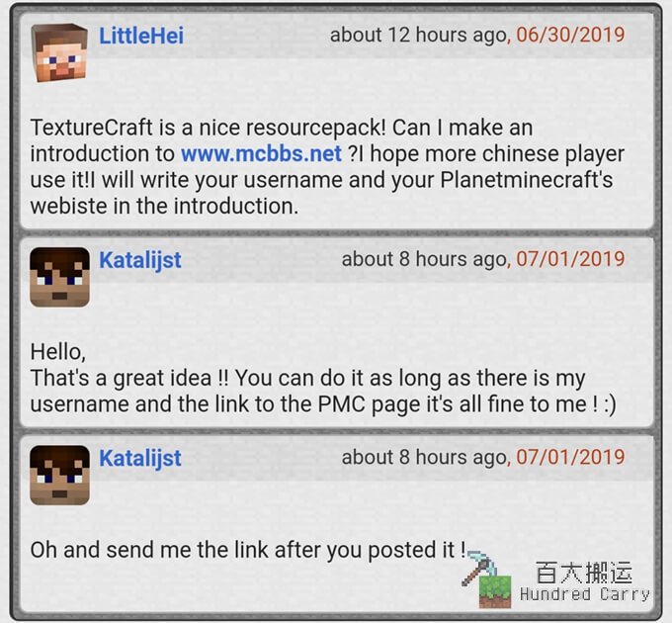Click the 百大搬运 Chinese watermark characters
Screen dimensions: 672x623
pos(584,573)
